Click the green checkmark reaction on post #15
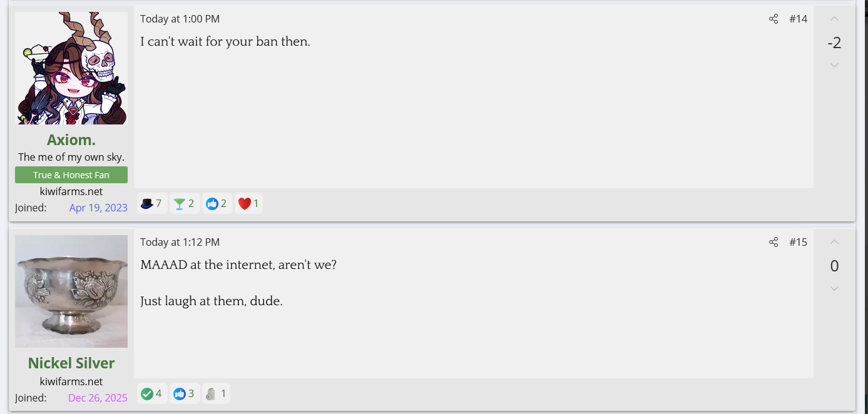 click(x=151, y=393)
